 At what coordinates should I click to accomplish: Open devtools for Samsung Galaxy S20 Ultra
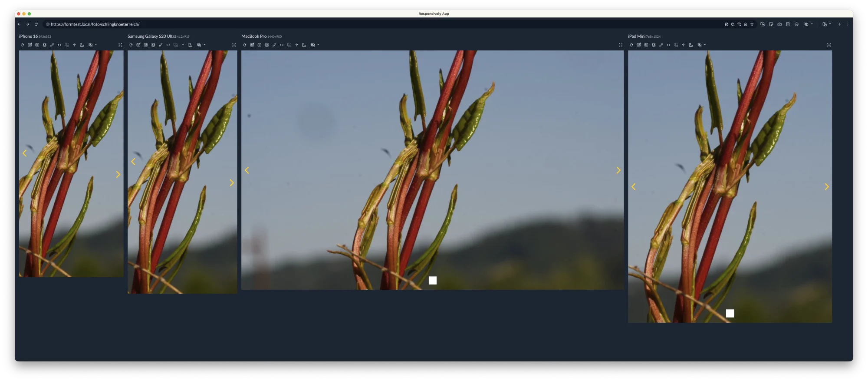(168, 45)
